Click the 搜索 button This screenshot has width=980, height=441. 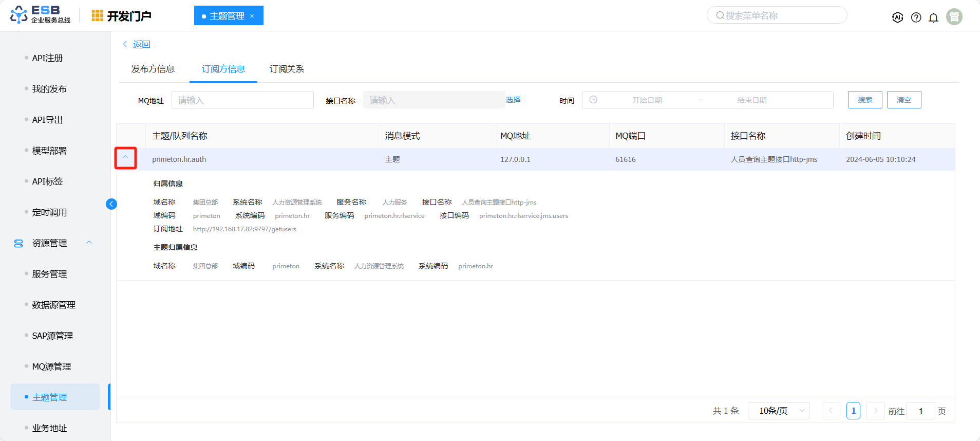point(864,100)
